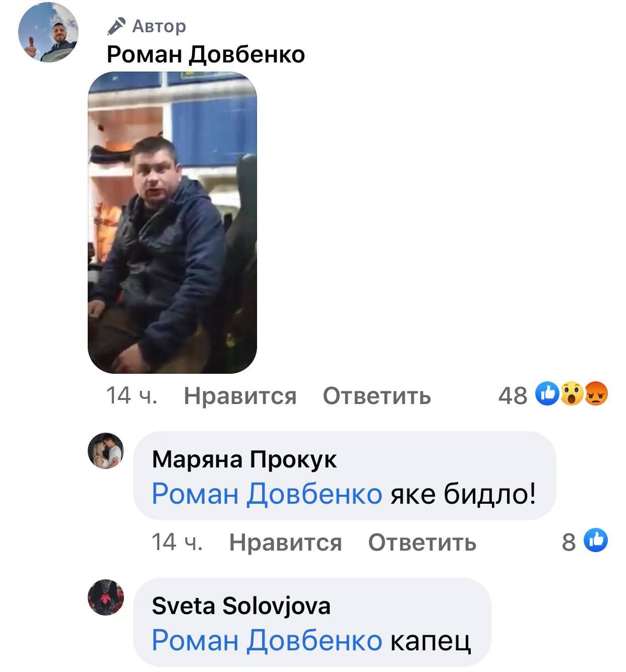Show the 48 reactions count list
The width and height of the screenshot is (626, 672).
click(513, 396)
